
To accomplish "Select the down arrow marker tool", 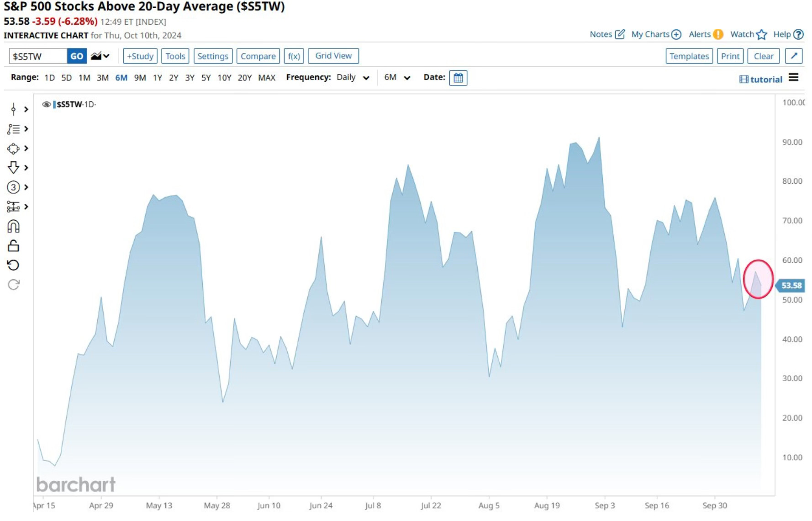I will 13,168.
